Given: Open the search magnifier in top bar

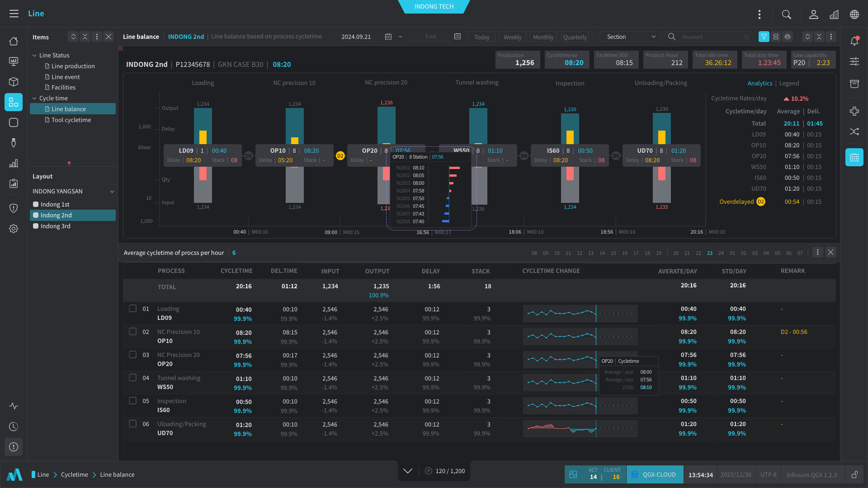Looking at the screenshot, I should pyautogui.click(x=787, y=14).
